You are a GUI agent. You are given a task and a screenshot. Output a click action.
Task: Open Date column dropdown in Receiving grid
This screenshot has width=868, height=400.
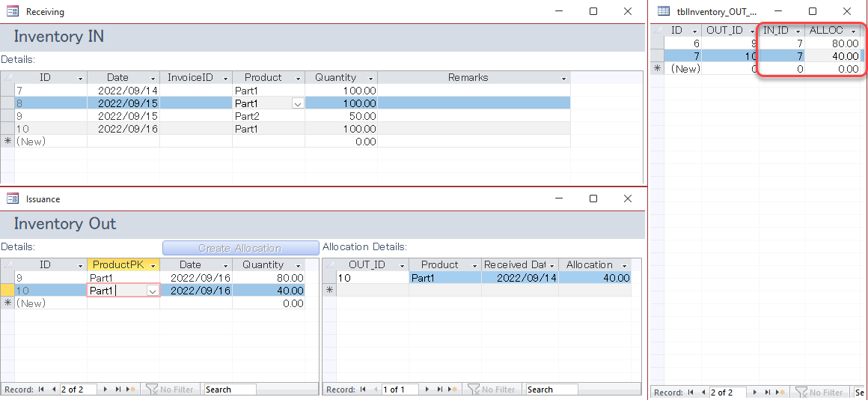[153, 78]
